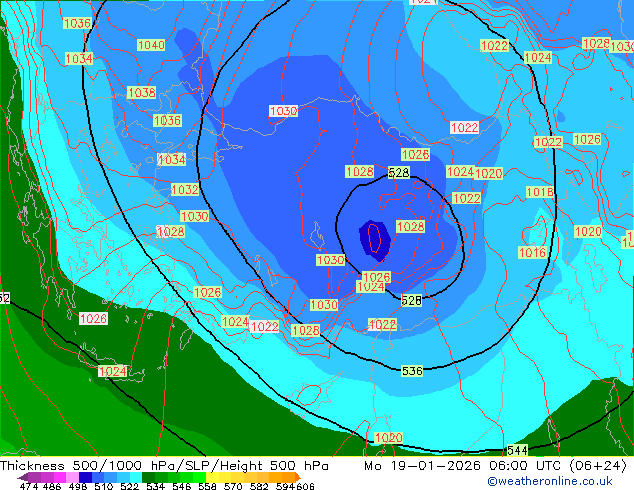Image resolution: width=634 pixels, height=490 pixels.
Task: Click legend value '606'
Action: (305, 486)
